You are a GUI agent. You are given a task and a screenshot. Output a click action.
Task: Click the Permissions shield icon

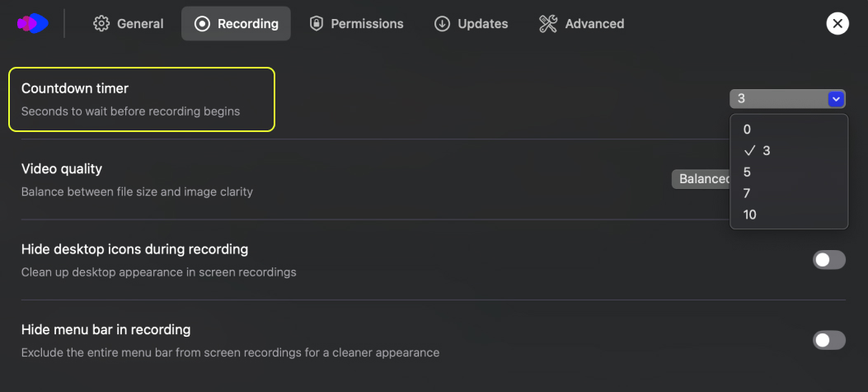coord(316,24)
